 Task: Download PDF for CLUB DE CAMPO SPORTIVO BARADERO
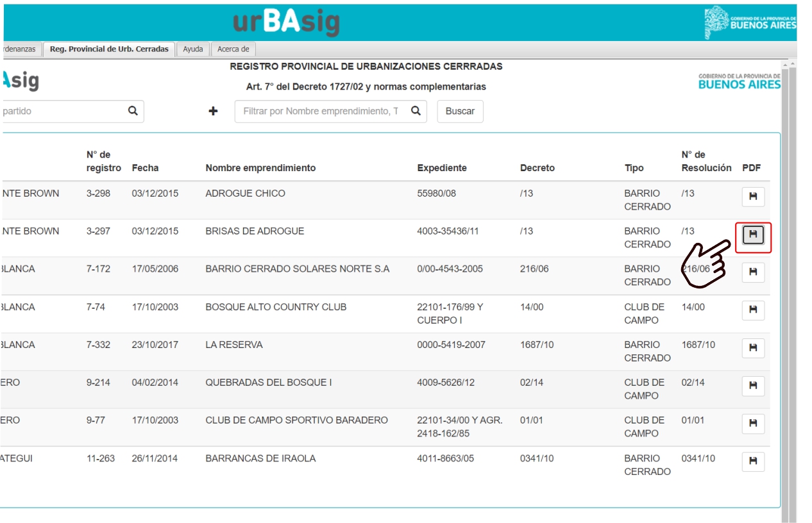pos(753,424)
